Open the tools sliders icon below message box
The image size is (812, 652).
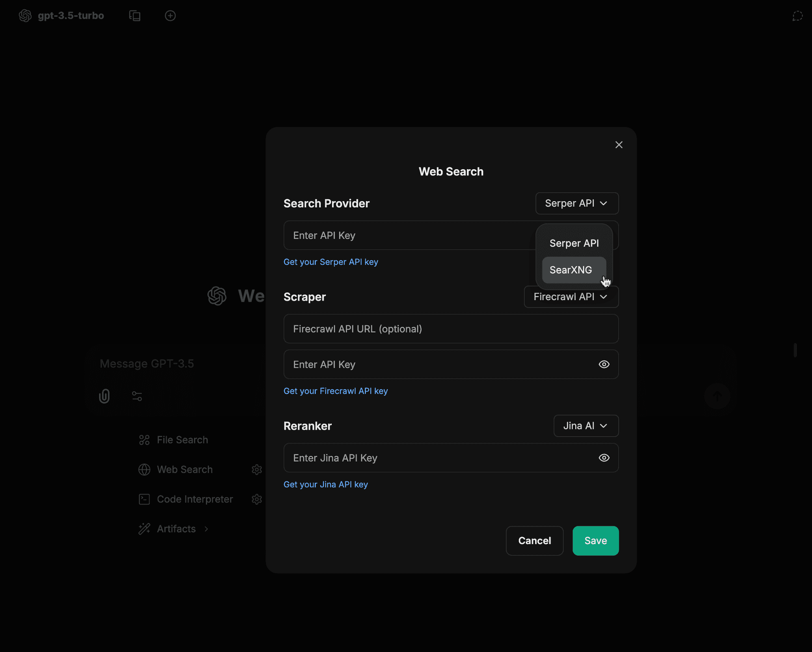[x=137, y=396]
